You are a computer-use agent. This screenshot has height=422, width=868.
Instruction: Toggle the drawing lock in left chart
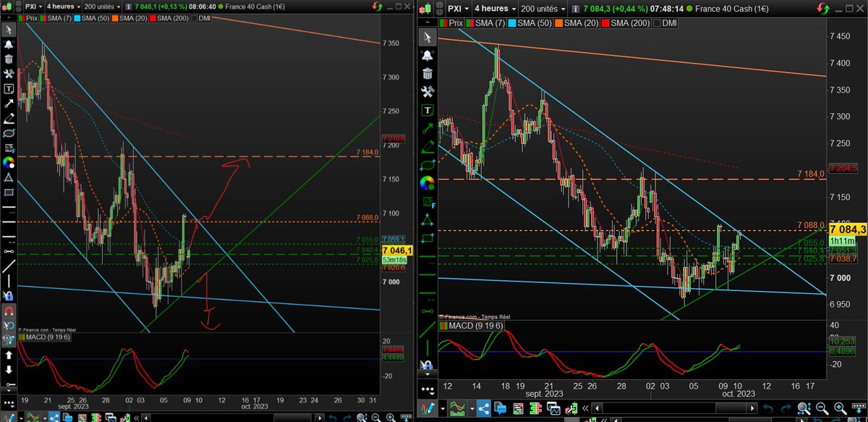pyautogui.click(x=9, y=295)
